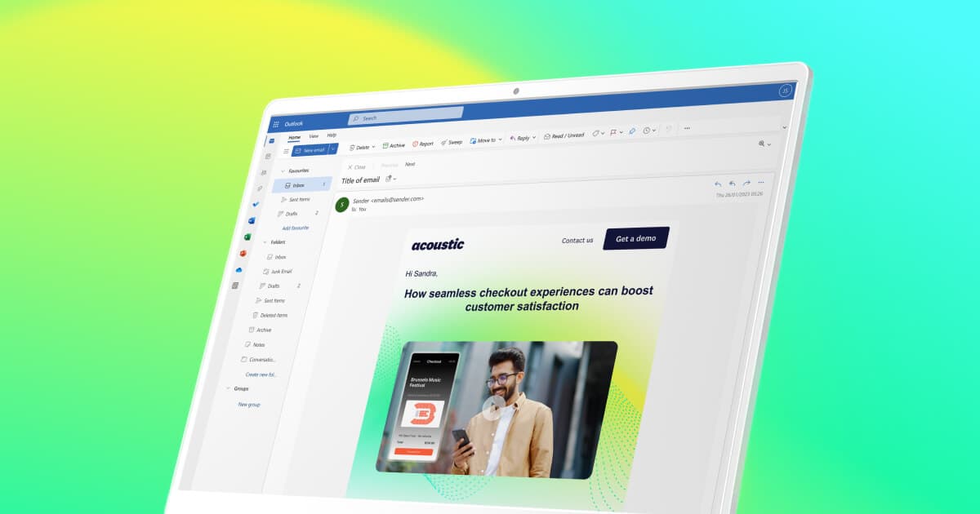Pin this email using the pin icon

click(632, 131)
